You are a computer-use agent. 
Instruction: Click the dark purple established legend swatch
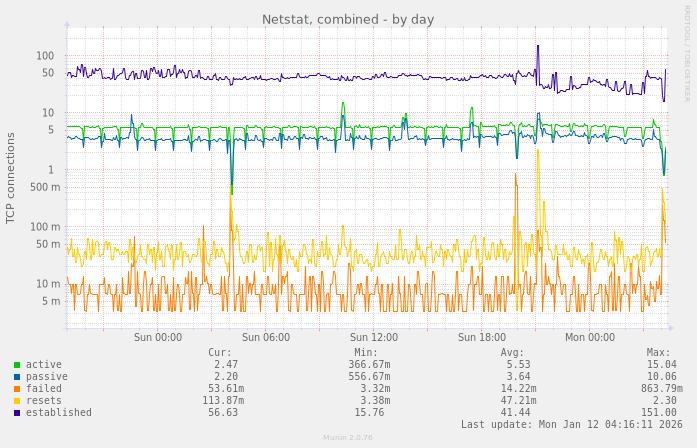[17, 413]
